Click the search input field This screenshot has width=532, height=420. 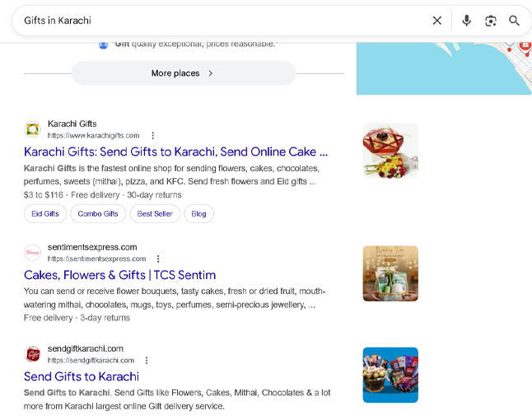222,21
